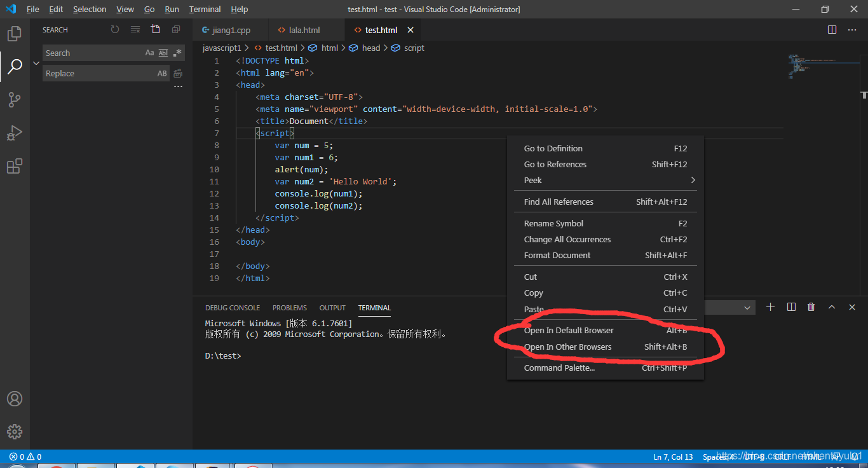
Task: Collapse the Search sidebar section chevron
Action: pyautogui.click(x=36, y=63)
